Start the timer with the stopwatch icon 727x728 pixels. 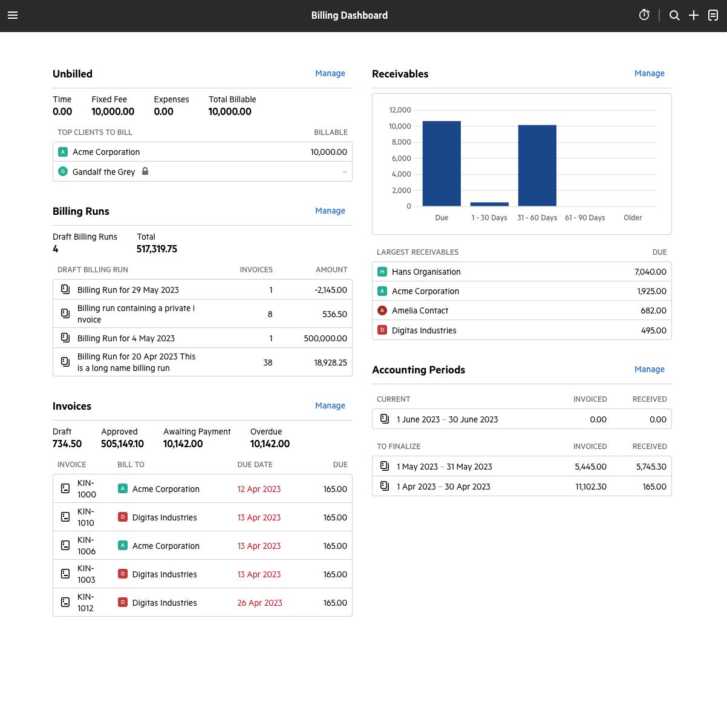(x=644, y=15)
